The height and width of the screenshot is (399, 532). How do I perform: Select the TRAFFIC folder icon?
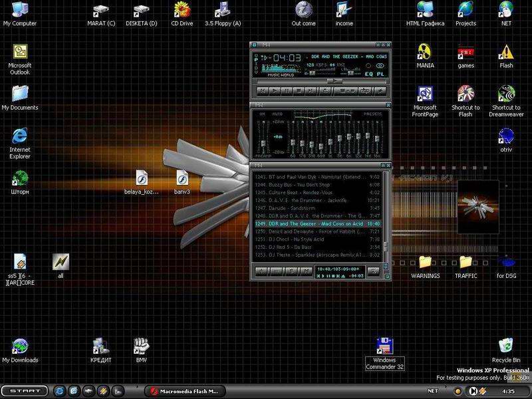coord(465,267)
